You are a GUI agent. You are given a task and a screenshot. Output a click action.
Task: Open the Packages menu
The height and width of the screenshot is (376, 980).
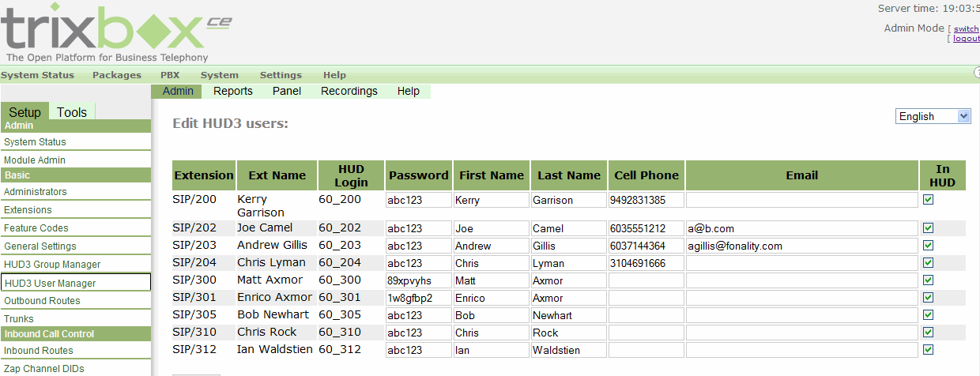click(117, 75)
